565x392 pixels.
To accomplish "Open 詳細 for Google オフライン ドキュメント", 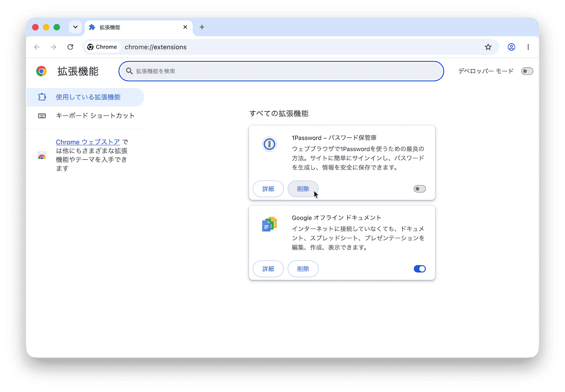I will coord(268,269).
